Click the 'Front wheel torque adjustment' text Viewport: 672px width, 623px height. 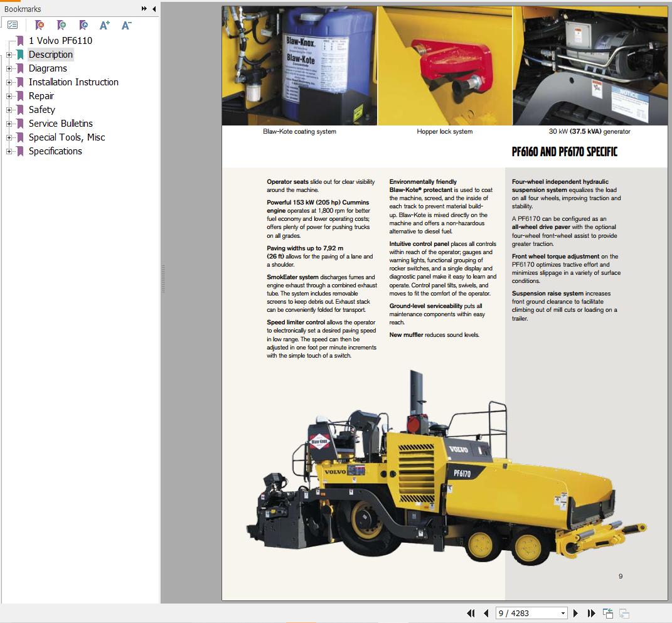[x=555, y=256]
